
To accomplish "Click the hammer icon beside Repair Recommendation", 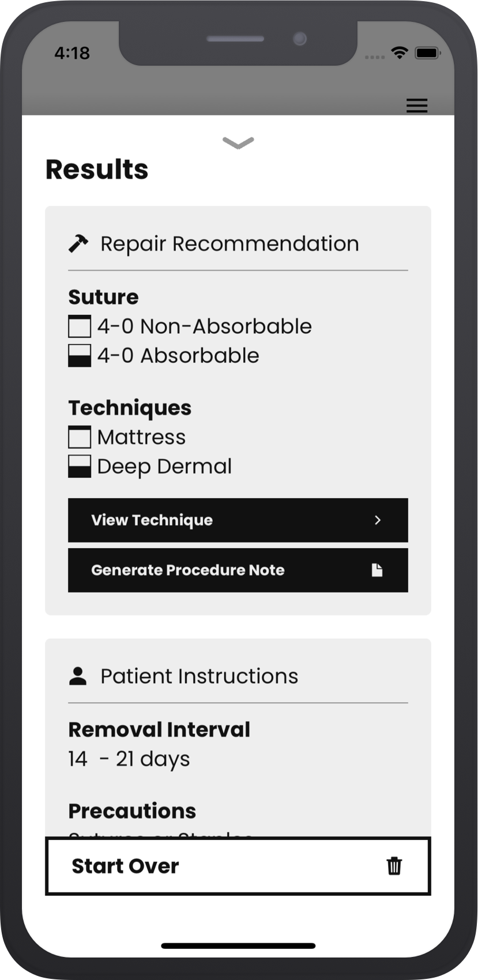I will tap(78, 243).
